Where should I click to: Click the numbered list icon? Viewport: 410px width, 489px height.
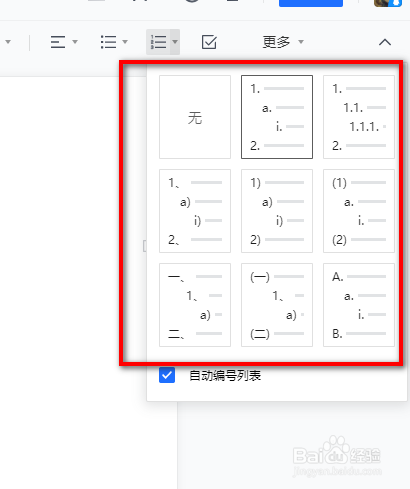click(158, 42)
